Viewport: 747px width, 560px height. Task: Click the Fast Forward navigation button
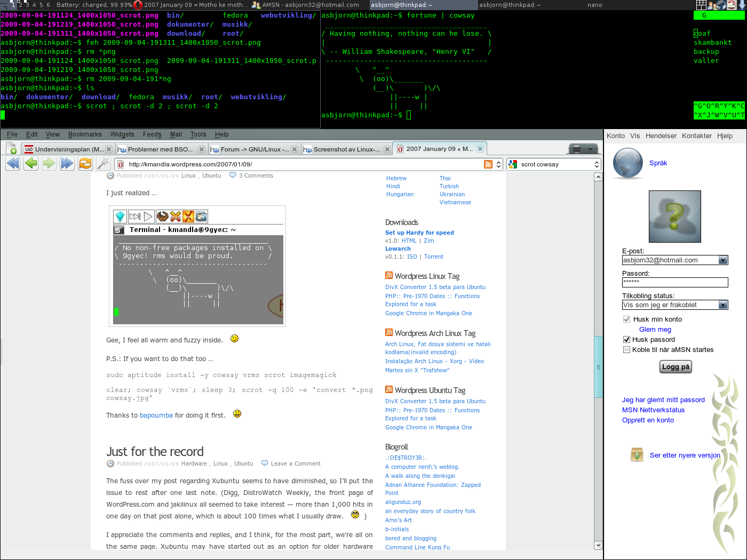(x=67, y=164)
